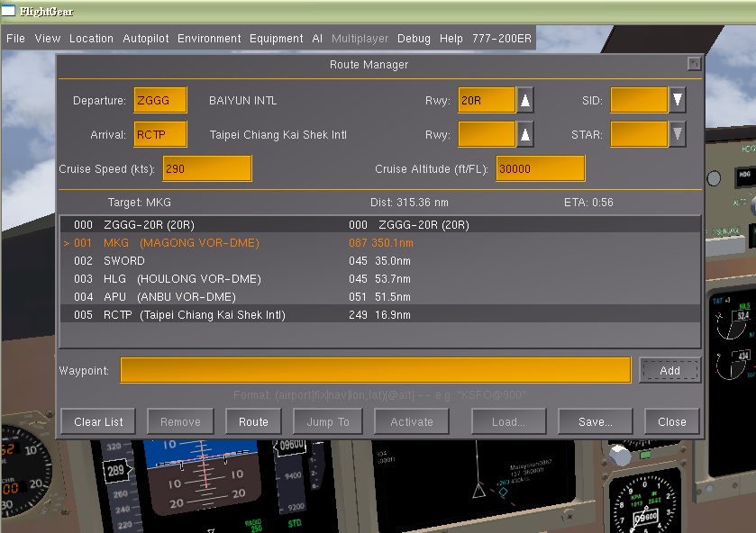Open the greyed Multiplayer menu

360,39
